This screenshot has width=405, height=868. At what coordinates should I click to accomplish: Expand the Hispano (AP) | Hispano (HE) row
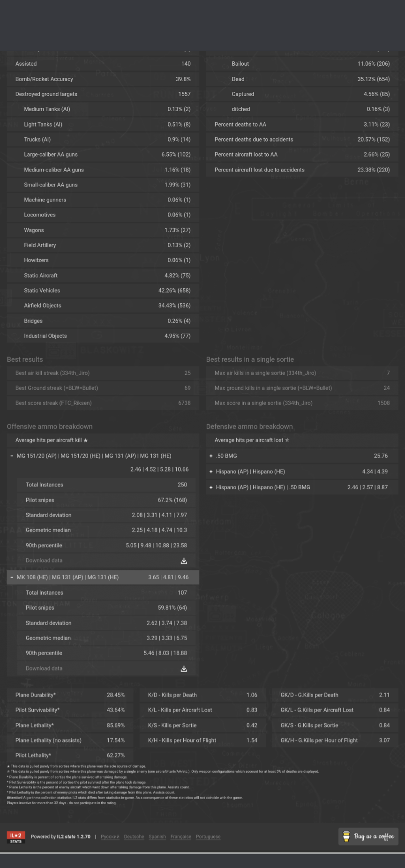[211, 472]
